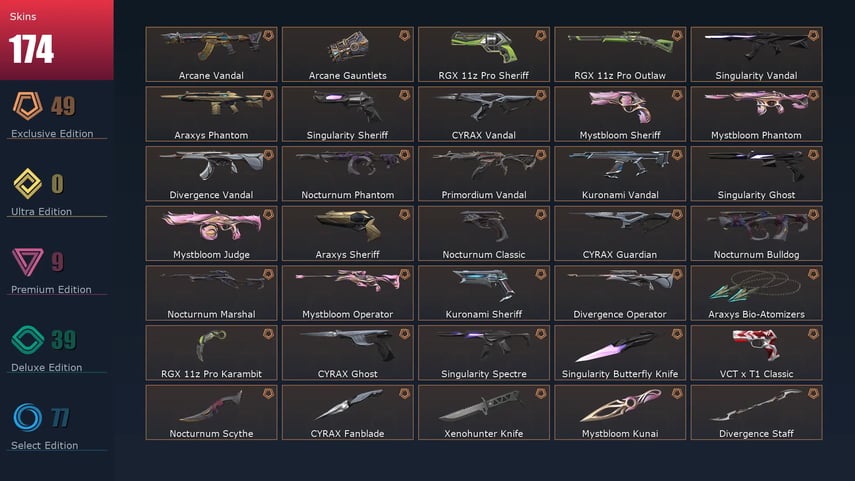Open the Arcane Gauntlets skin card

pos(348,55)
